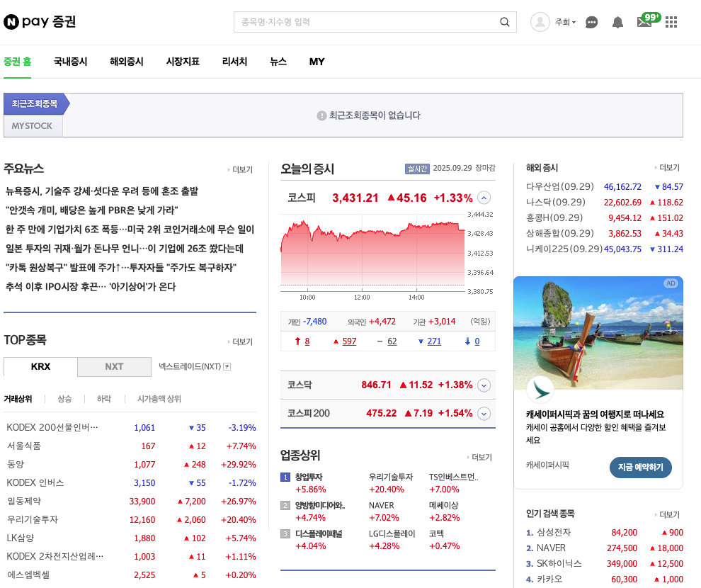Click the search magnifier icon
The height and width of the screenshot is (588, 701).
click(x=504, y=22)
